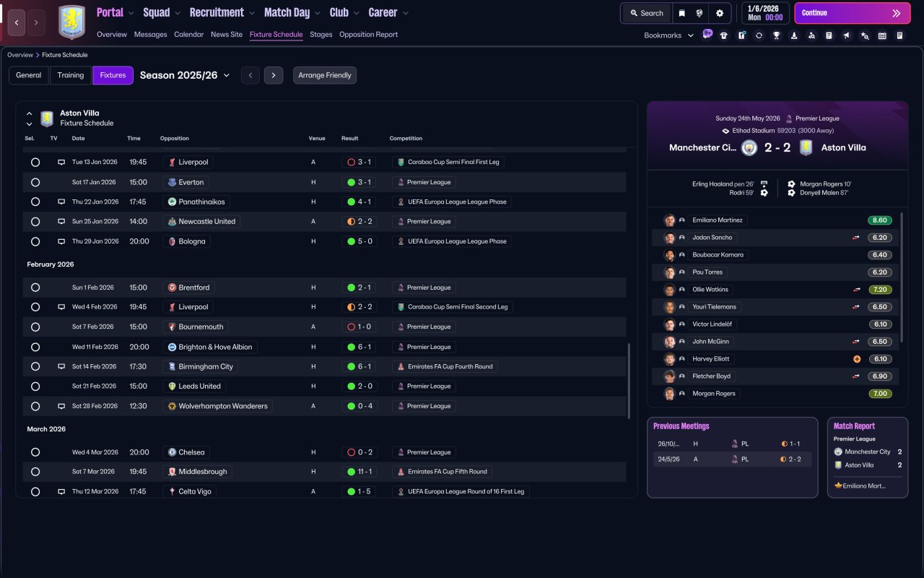Image resolution: width=924 pixels, height=578 pixels.
Task: Select the Everton fixture radio button
Action: tap(35, 182)
